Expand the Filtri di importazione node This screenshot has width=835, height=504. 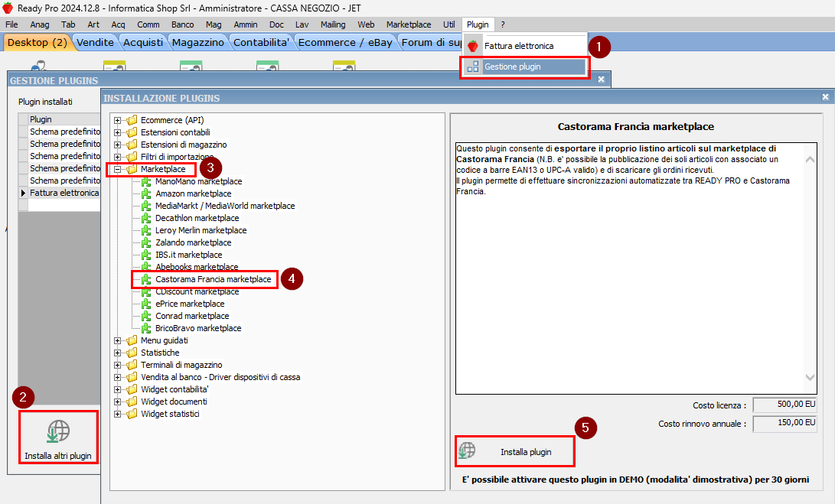click(x=117, y=157)
